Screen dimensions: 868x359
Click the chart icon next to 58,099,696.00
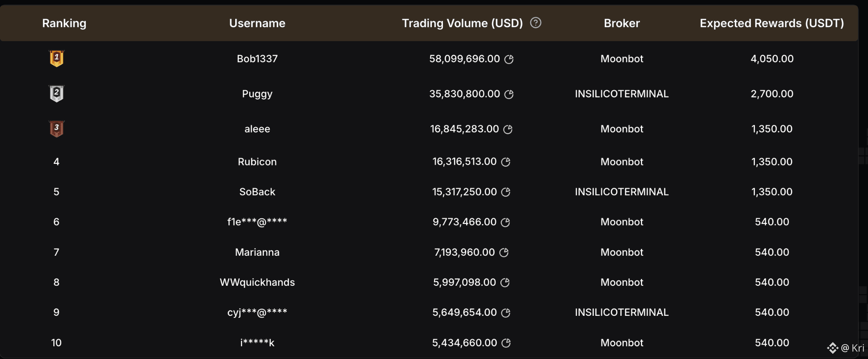[509, 59]
